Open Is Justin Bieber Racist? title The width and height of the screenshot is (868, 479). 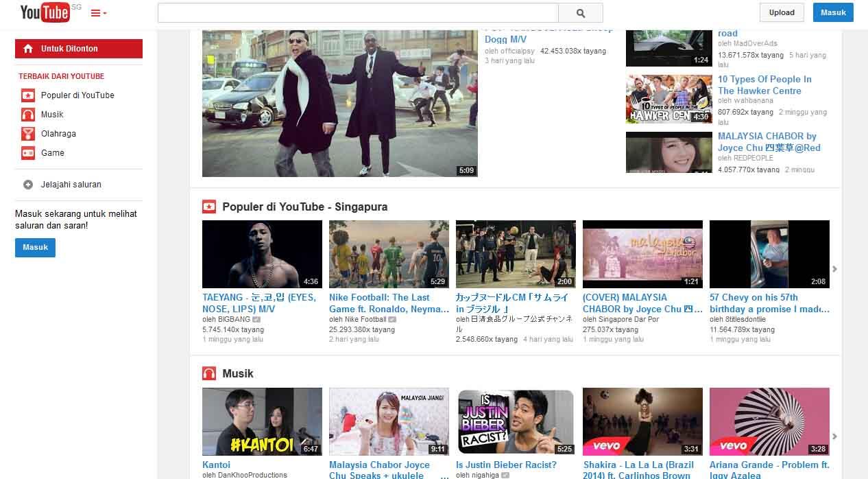[x=506, y=465]
